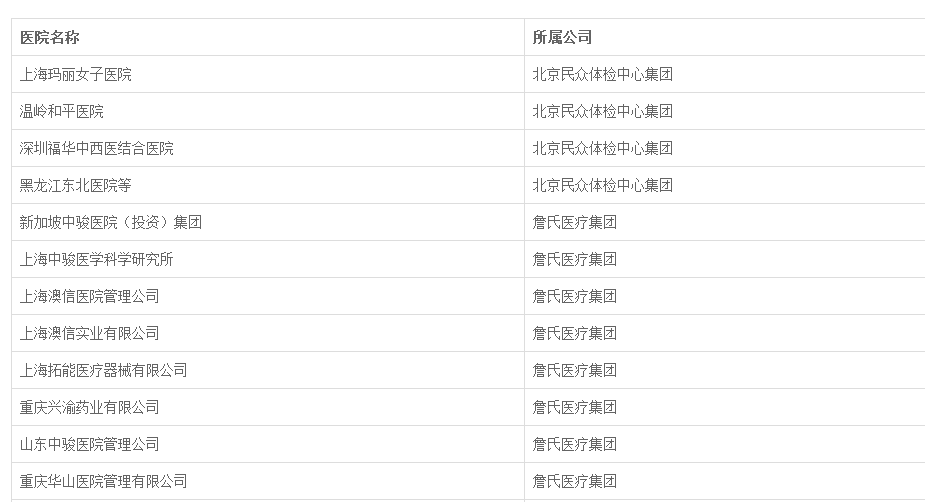
Task: Click 北京民众体检中心集团 beside 上海玛丽女子医院
Action: pos(602,74)
